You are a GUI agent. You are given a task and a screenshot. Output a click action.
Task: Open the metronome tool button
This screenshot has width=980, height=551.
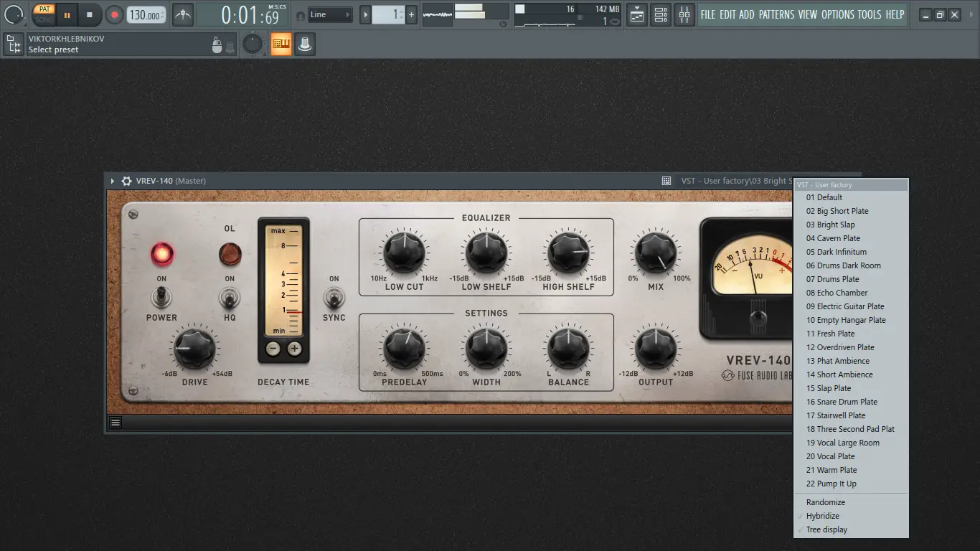(184, 14)
